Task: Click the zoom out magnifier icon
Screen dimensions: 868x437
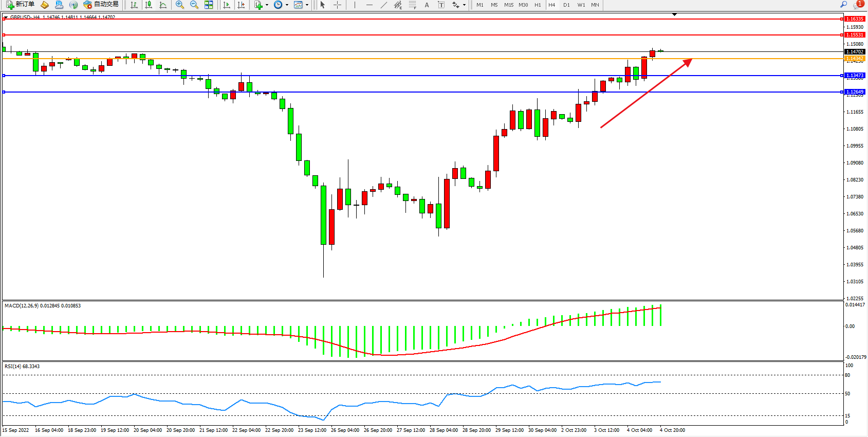Action: tap(194, 5)
